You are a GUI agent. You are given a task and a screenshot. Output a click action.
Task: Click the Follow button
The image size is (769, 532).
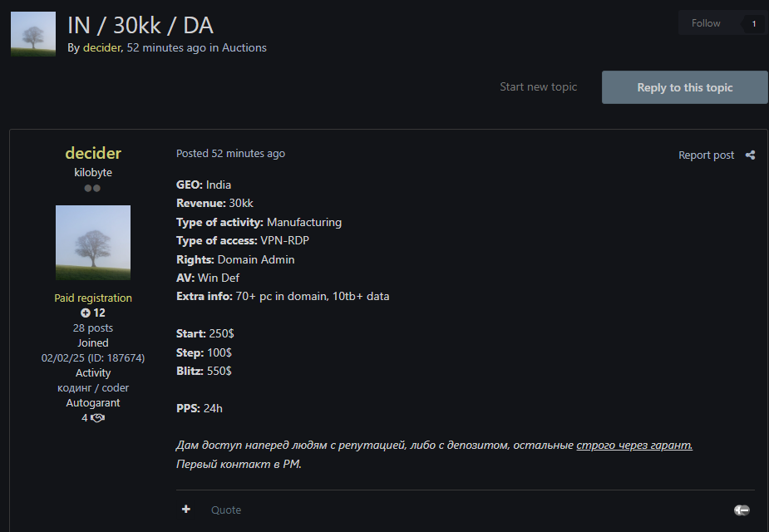[706, 23]
